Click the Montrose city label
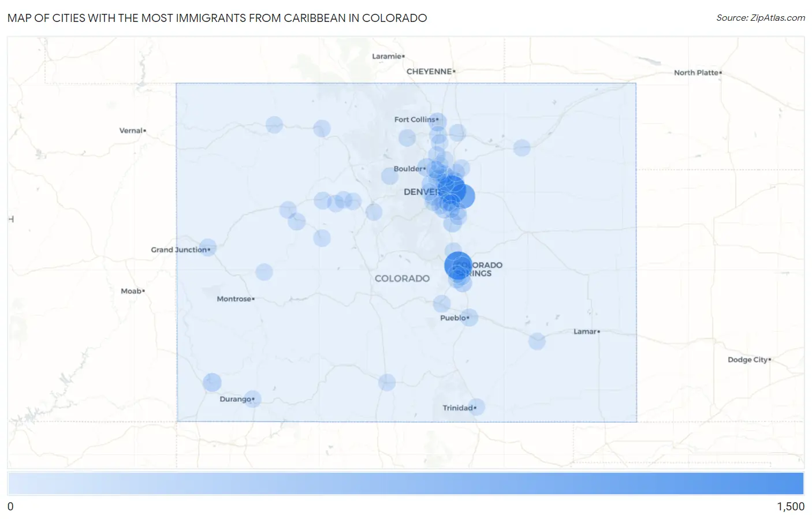Screen dimensions: 812x519 [235, 299]
